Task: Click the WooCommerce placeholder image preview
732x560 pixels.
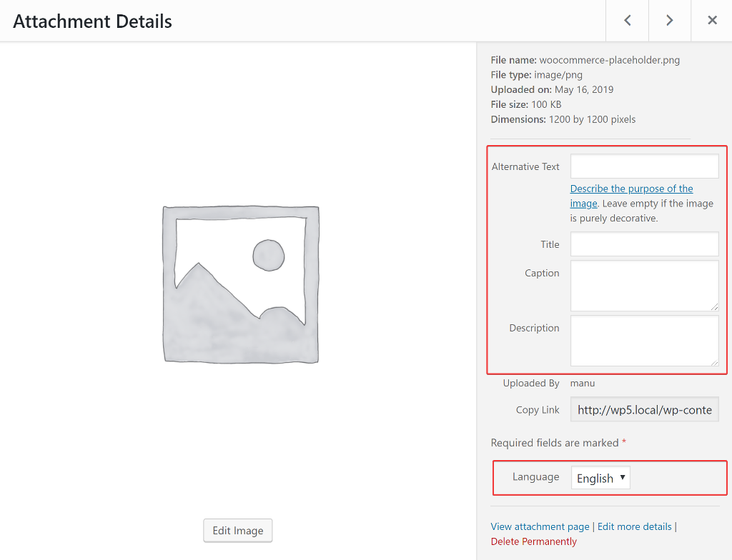Action: 241,284
